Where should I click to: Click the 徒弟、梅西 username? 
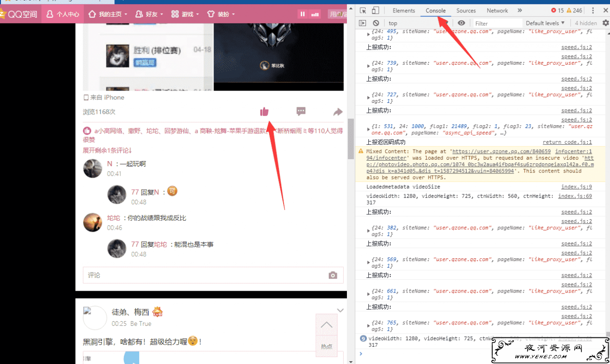point(131,312)
